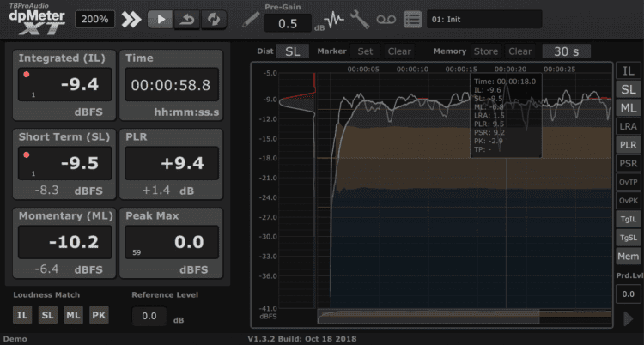This screenshot has height=345, width=644.
Task: Toggle the TgIL target button
Action: [x=629, y=219]
